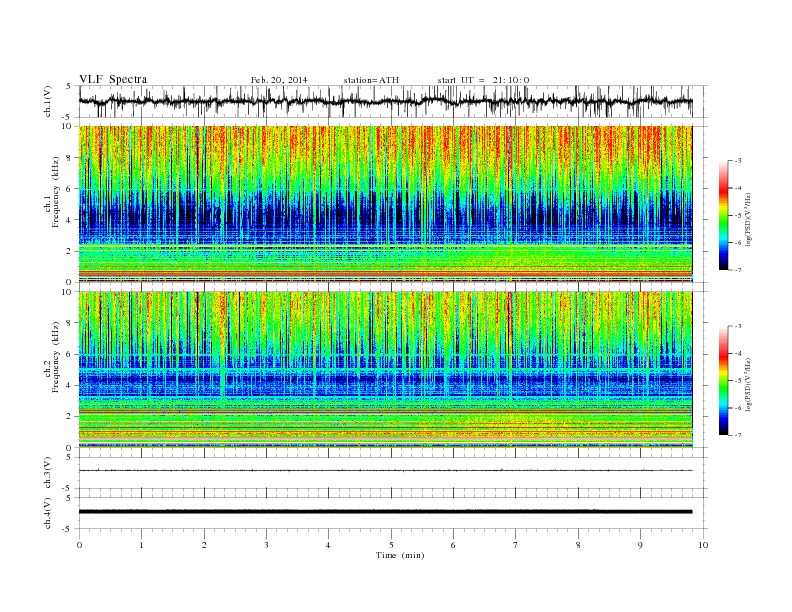Click time-axis tick label "1"
Viewport: 792px width, 612px height.
141,545
